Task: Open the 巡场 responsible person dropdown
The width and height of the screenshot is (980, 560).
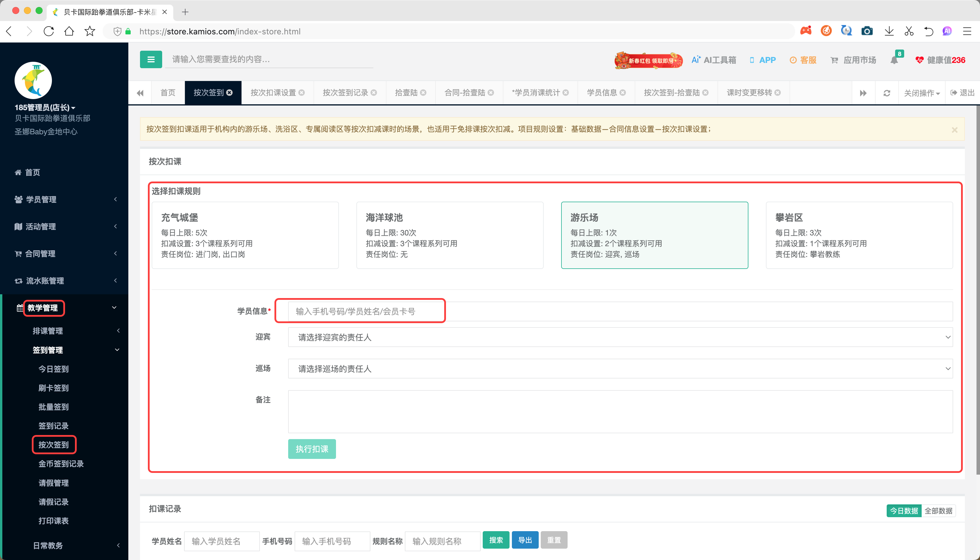Action: point(620,369)
